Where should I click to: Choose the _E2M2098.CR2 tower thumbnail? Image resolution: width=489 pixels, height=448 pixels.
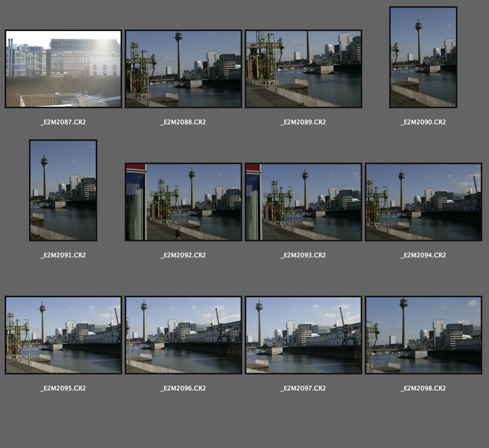(423, 335)
